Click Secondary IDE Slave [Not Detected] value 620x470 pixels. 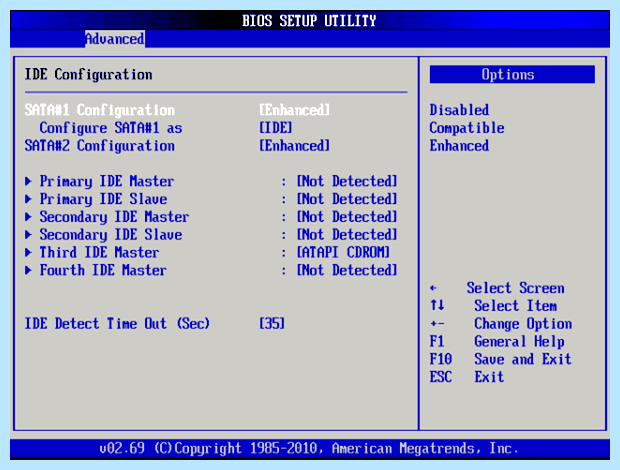coord(347,235)
